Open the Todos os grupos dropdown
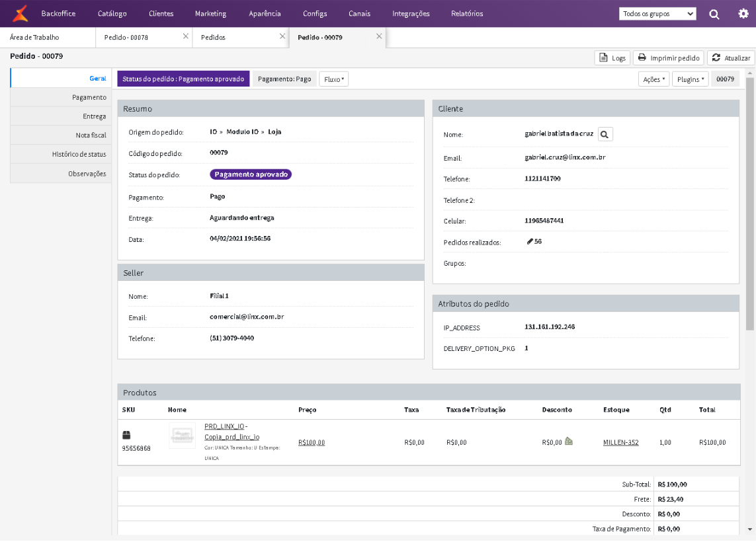The height and width of the screenshot is (542, 756). point(657,14)
